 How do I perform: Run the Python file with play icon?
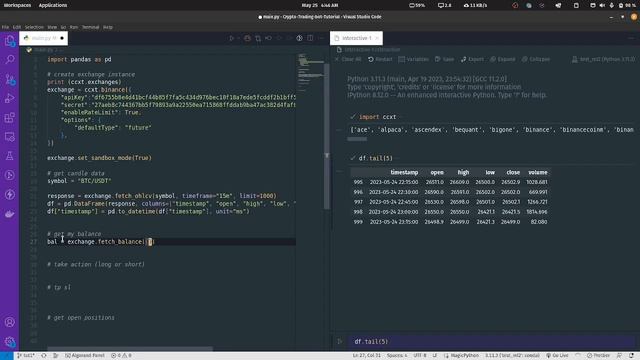pos(231,38)
